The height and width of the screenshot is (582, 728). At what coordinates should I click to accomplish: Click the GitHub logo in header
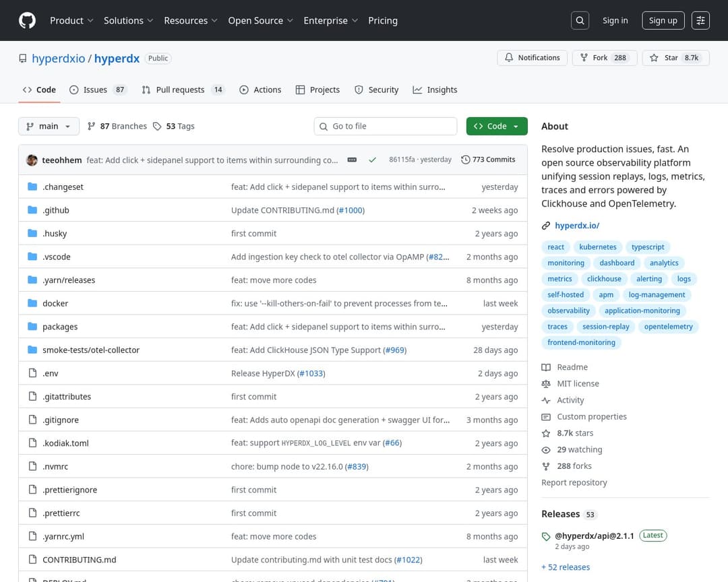tap(27, 21)
